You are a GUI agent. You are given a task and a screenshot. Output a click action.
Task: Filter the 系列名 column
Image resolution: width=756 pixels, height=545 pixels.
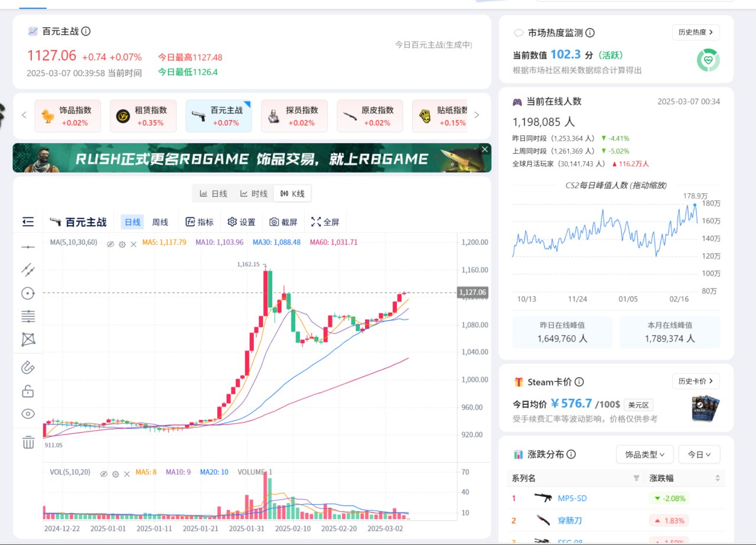point(636,478)
